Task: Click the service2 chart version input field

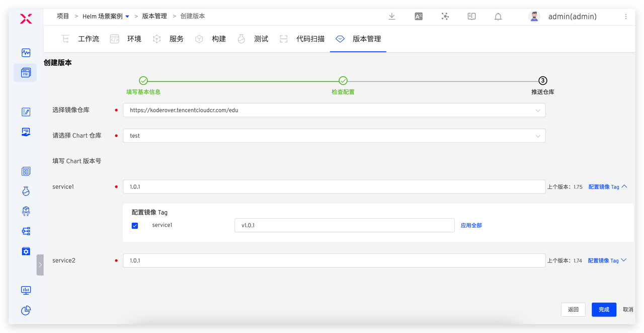Action: click(x=334, y=260)
